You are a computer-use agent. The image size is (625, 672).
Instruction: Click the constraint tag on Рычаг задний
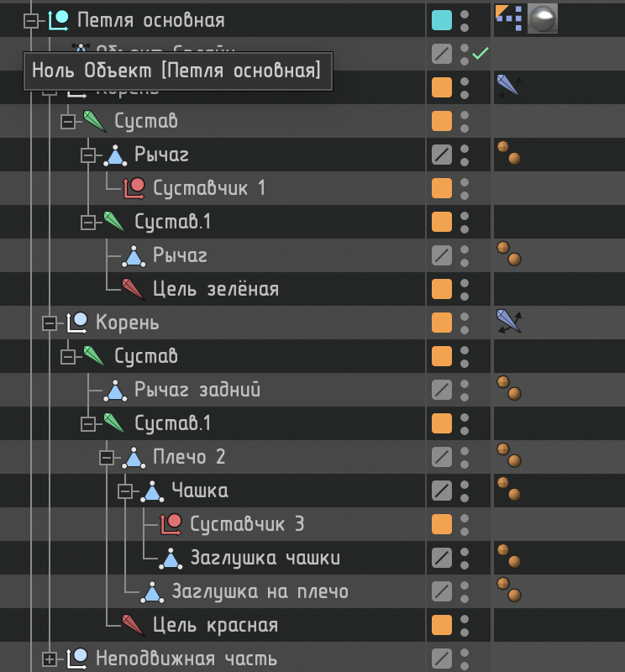[509, 388]
